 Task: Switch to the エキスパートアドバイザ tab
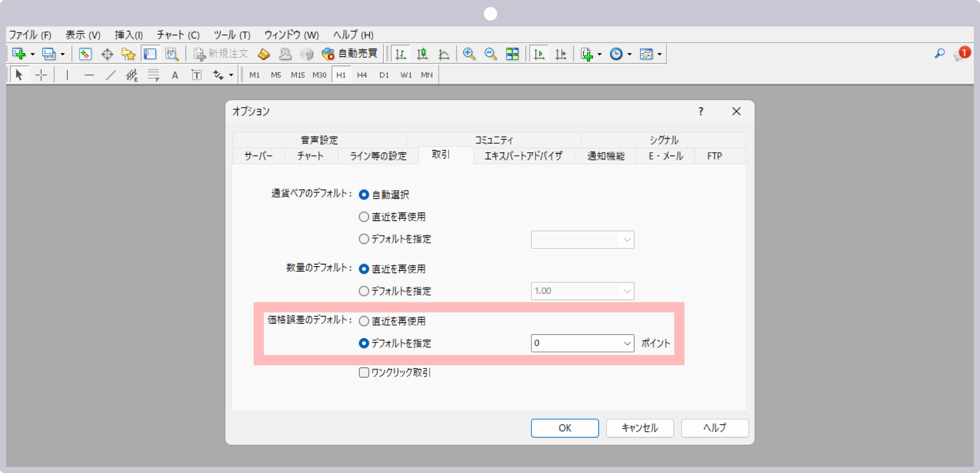(524, 156)
